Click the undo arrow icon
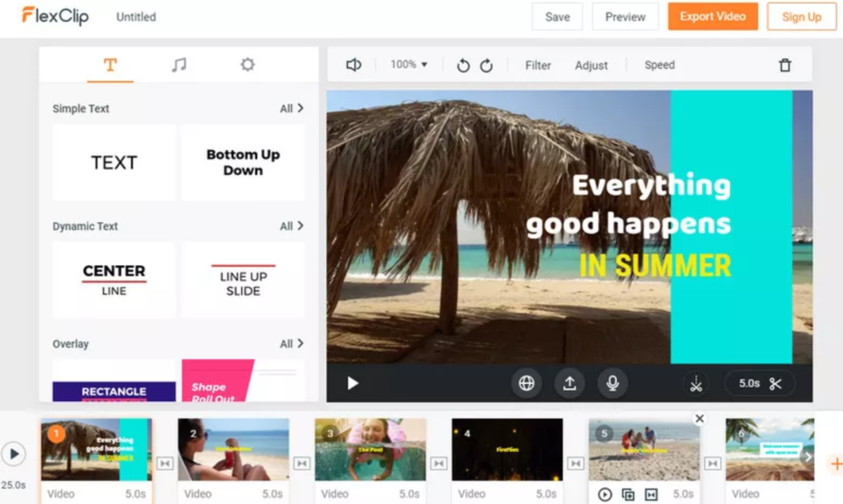The height and width of the screenshot is (504, 843). point(463,65)
